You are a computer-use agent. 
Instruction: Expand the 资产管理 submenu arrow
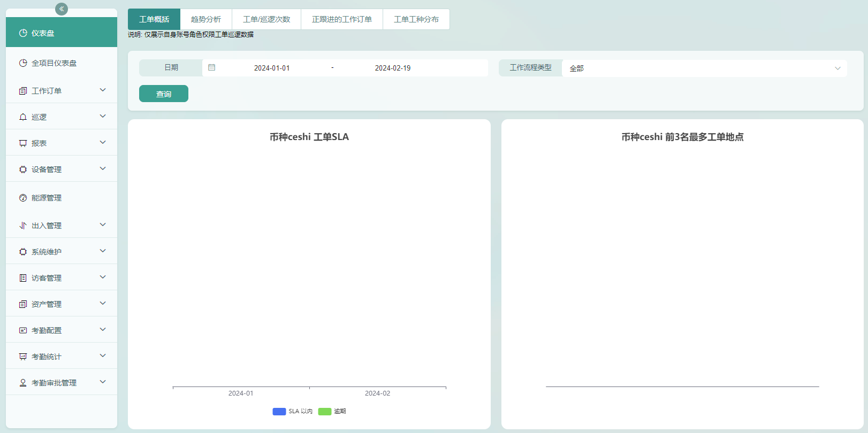click(103, 303)
